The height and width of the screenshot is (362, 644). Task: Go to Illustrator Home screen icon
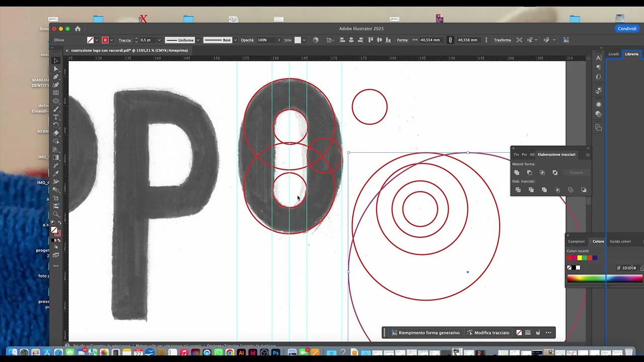point(77,29)
